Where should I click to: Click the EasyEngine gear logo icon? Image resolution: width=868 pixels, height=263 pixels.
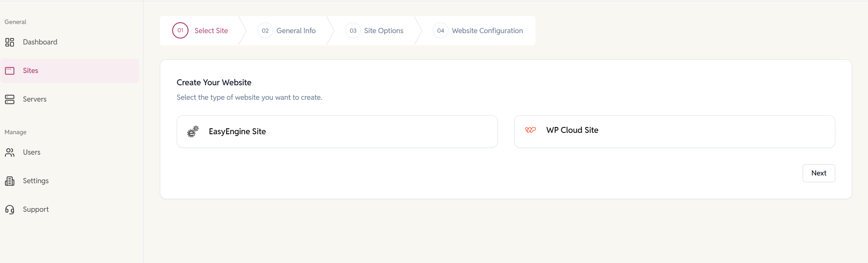pyautogui.click(x=193, y=131)
